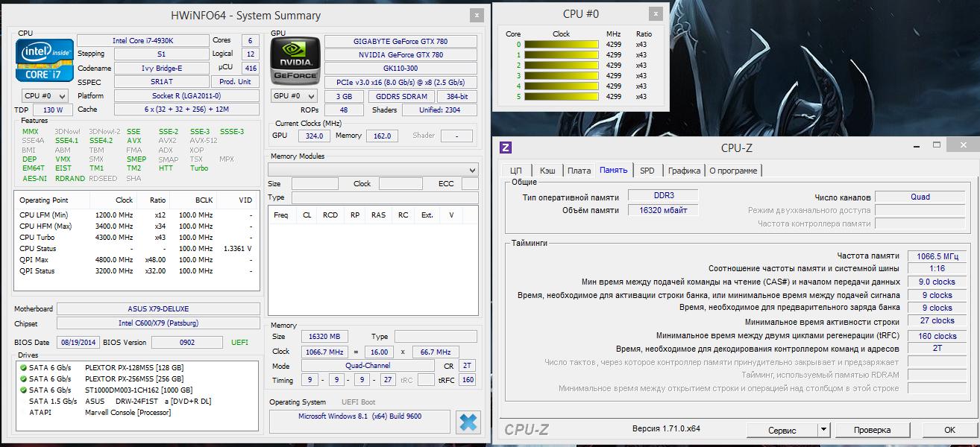Screen dimensions: 980x447
Task: Switch to the ЦП tab in CPU-Z
Action: click(x=516, y=171)
